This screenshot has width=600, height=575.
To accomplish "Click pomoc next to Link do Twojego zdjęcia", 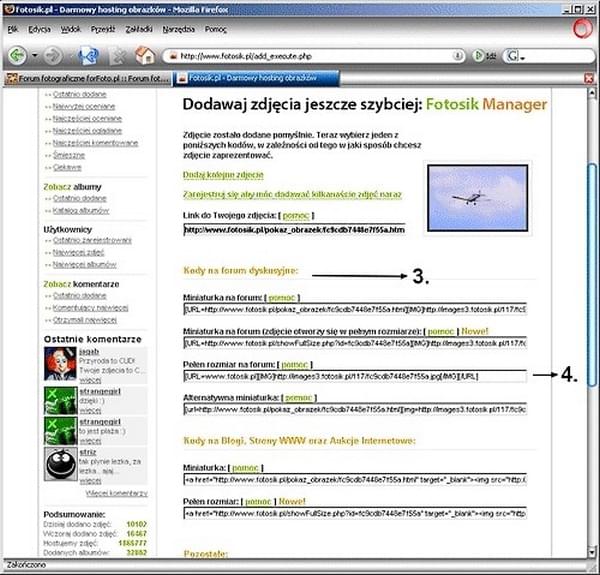I will 296,216.
